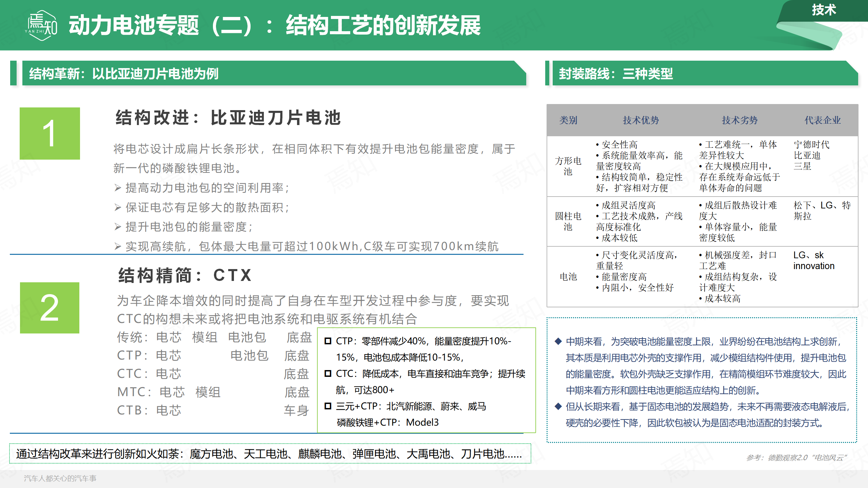Click the green number 1 box

pyautogui.click(x=50, y=134)
